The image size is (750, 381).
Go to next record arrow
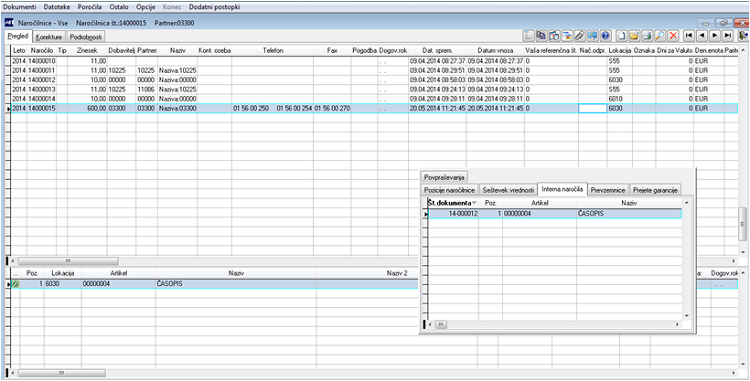tap(715, 35)
